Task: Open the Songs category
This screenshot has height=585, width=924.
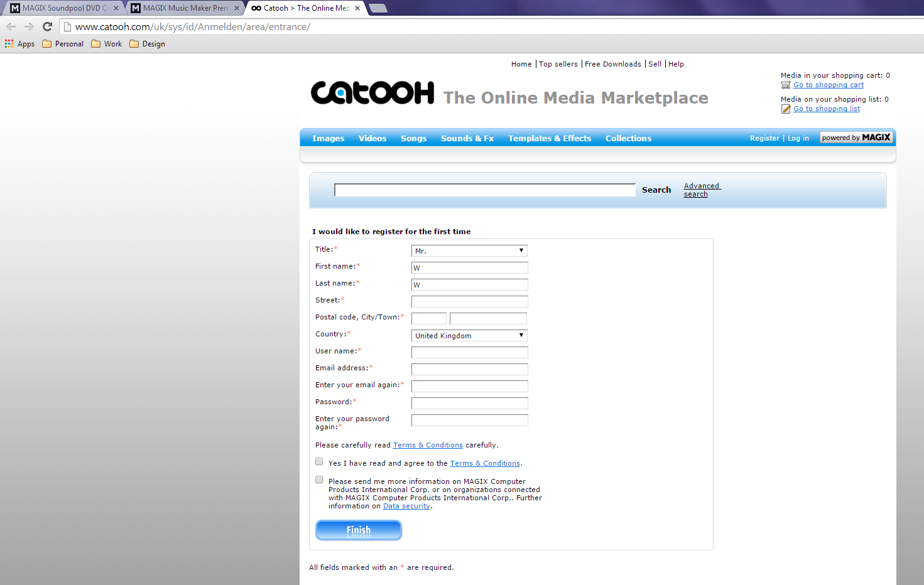Action: (x=413, y=138)
